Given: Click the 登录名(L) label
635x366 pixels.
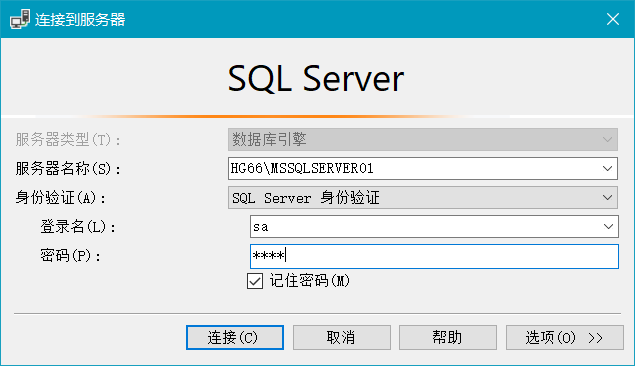Looking at the screenshot, I should pos(78,227).
